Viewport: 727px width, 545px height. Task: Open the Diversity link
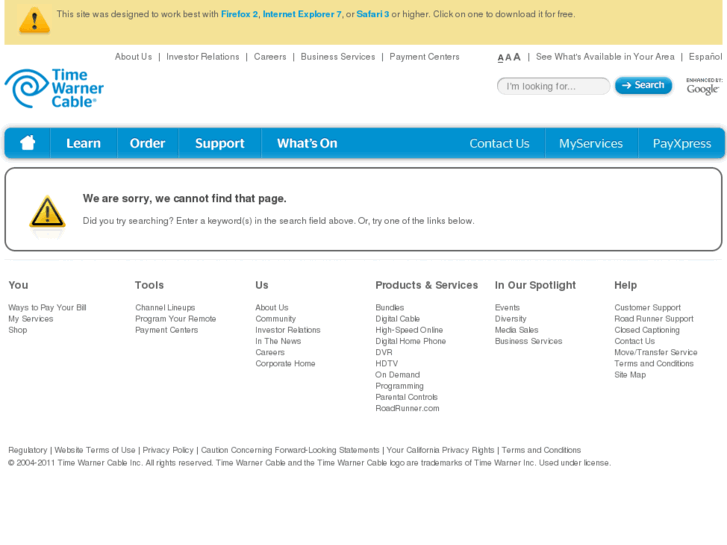tap(510, 319)
